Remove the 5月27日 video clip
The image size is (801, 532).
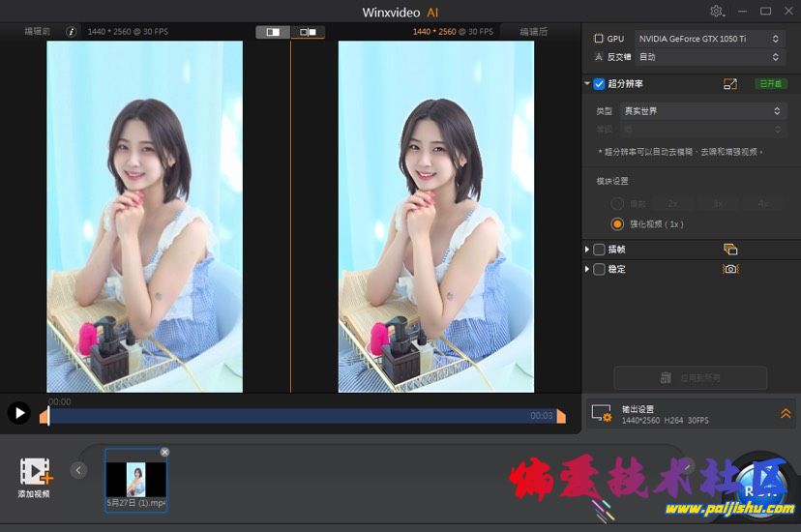tap(164, 452)
